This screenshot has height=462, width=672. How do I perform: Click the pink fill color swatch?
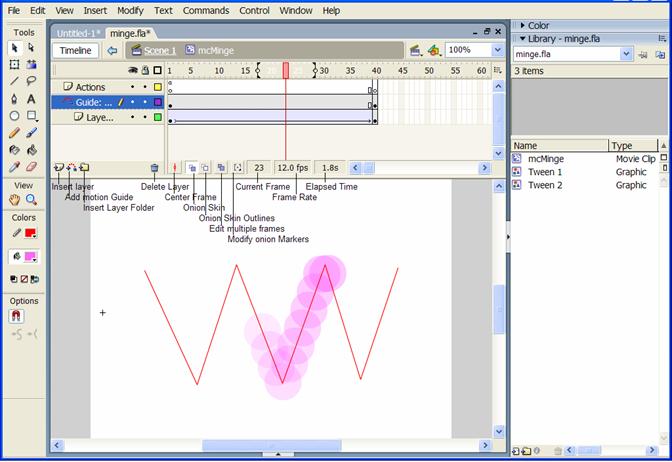(x=32, y=257)
